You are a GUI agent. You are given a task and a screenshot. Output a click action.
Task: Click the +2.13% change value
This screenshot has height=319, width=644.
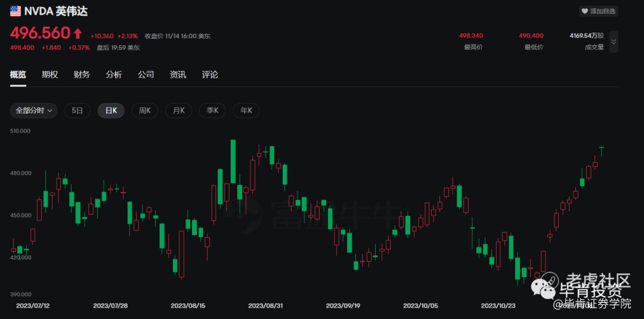pos(128,36)
